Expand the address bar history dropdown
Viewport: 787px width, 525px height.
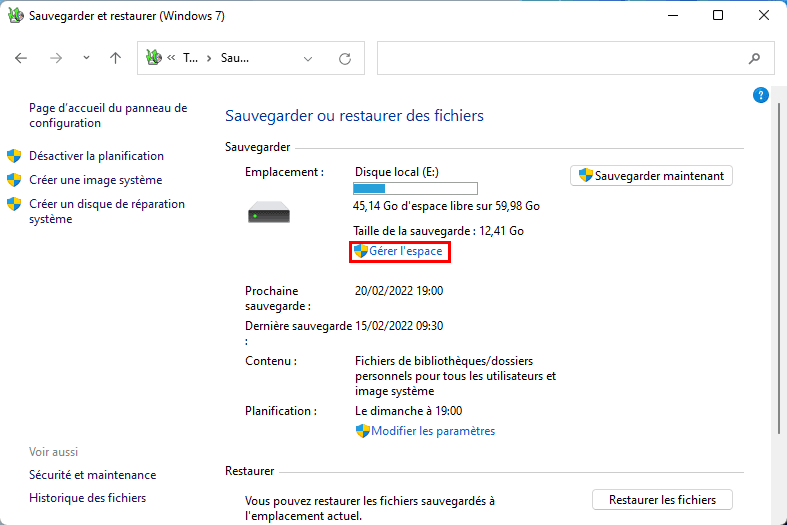coord(308,59)
